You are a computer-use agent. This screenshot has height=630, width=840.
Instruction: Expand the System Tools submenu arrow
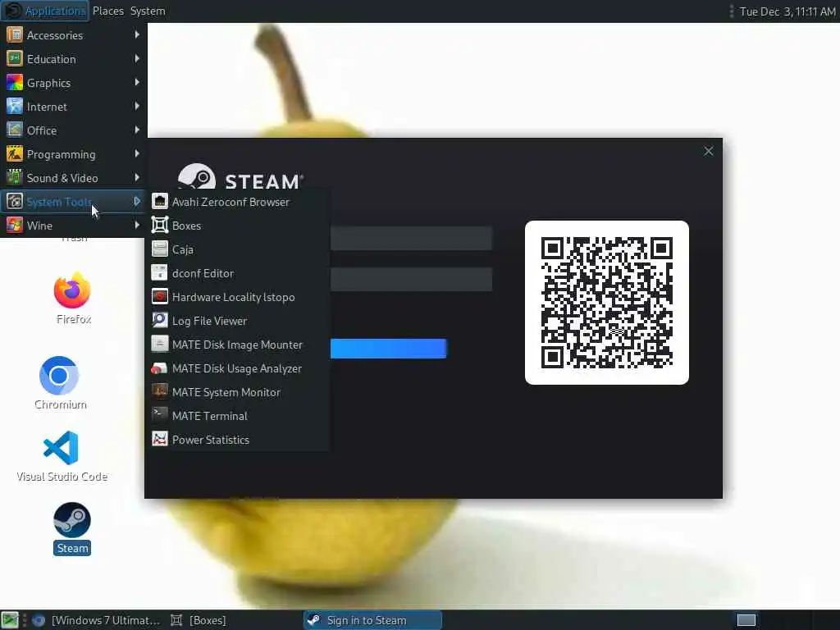[137, 202]
